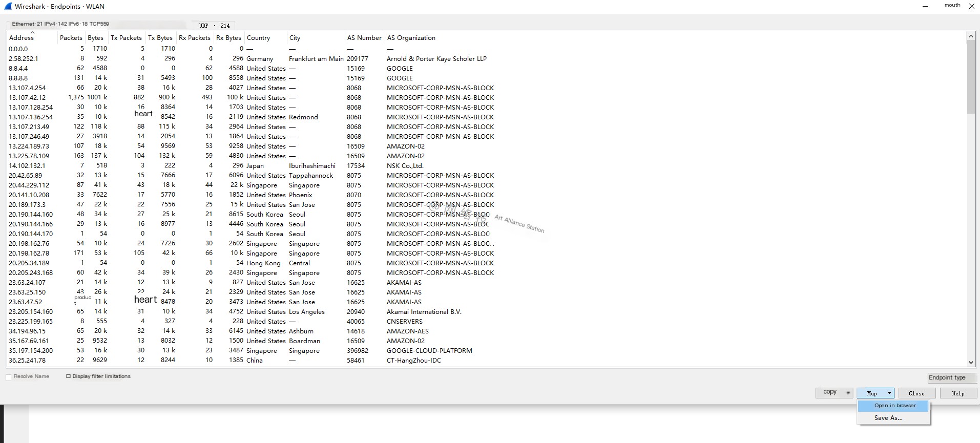Enable the Resolve Name checkbox
Screen dimensions: 980x443
tap(9, 377)
